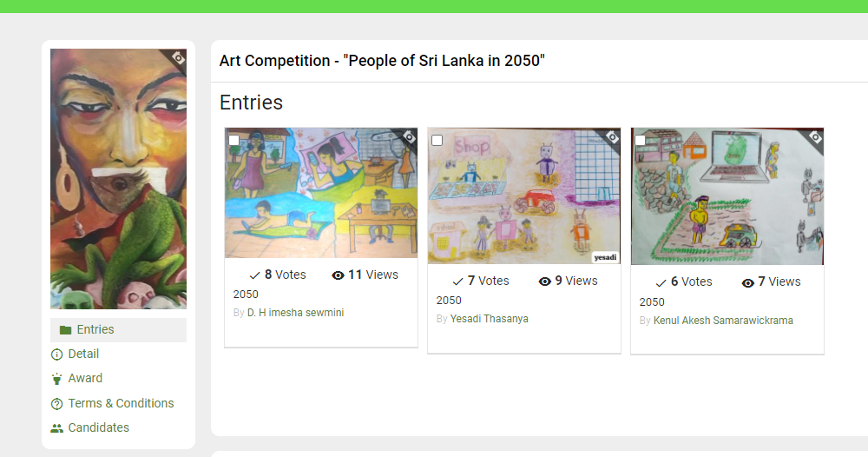The width and height of the screenshot is (868, 457).
Task: Click the Terms & Conditions question icon
Action: (x=57, y=404)
